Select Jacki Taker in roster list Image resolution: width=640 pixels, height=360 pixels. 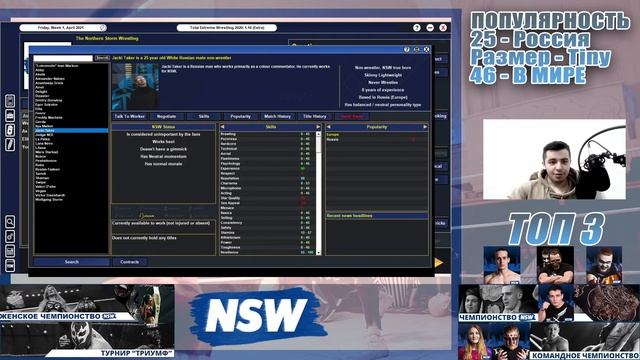click(x=71, y=131)
